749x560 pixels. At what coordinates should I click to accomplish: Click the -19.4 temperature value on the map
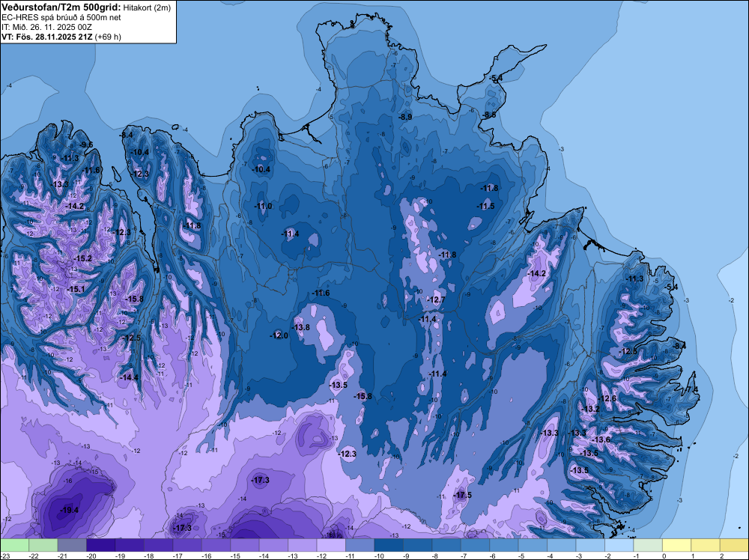click(x=69, y=510)
